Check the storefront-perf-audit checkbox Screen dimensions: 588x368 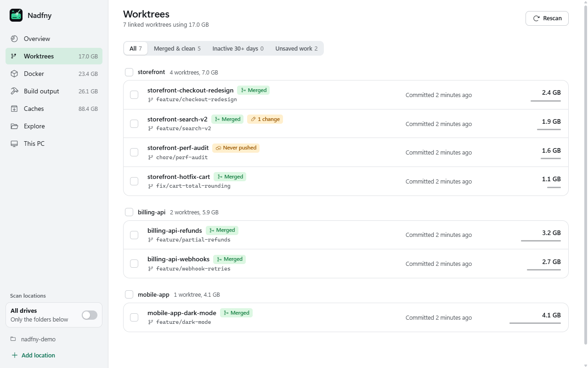pos(134,152)
